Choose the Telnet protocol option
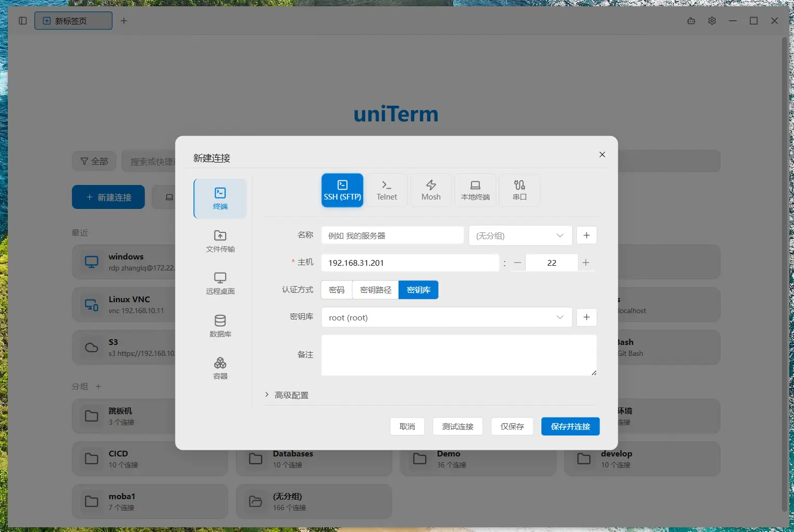Viewport: 794px width, 532px height. (x=387, y=190)
